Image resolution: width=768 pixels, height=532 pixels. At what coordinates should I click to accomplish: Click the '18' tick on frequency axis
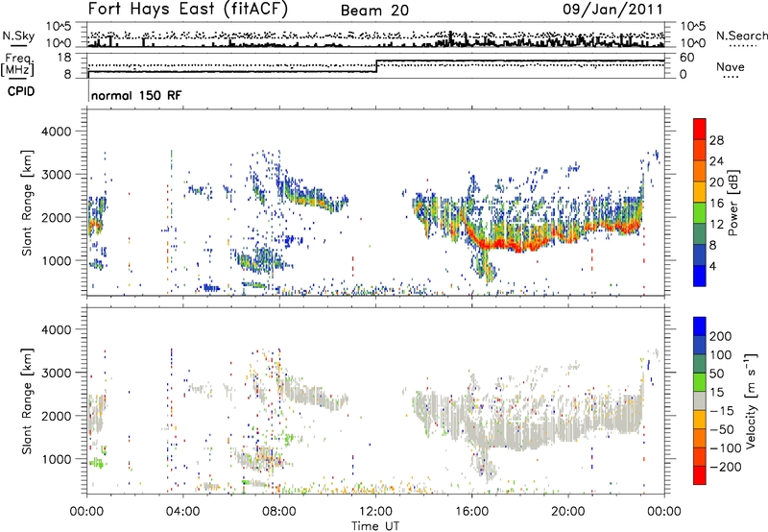(x=63, y=58)
